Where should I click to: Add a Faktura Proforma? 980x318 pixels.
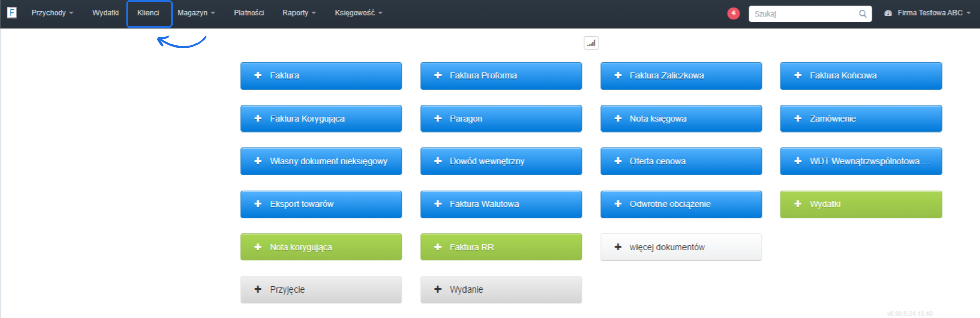[x=501, y=76]
